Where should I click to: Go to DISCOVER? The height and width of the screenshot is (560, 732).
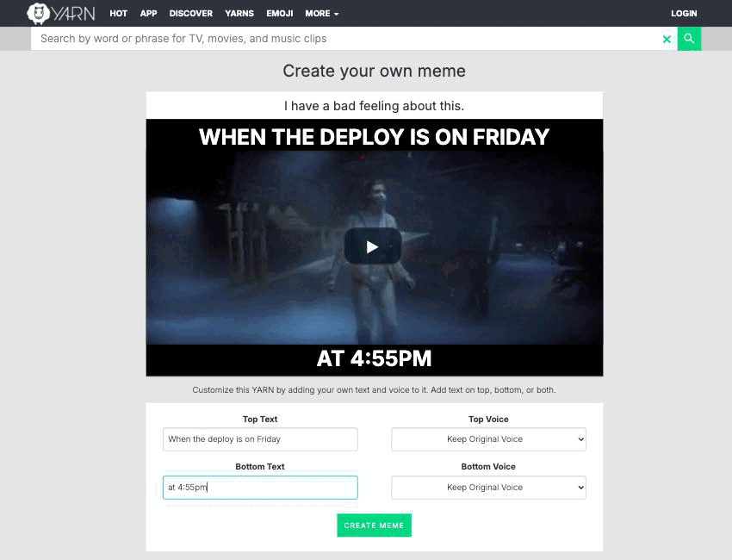click(191, 14)
